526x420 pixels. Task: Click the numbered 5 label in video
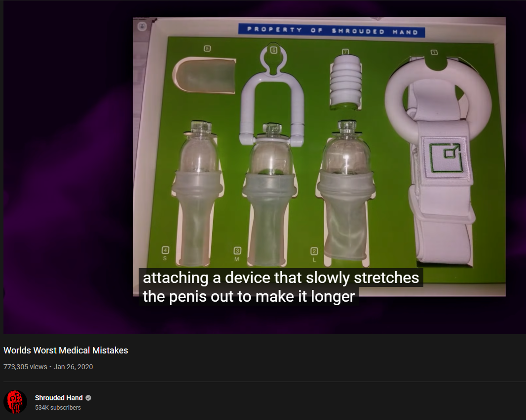(207, 49)
